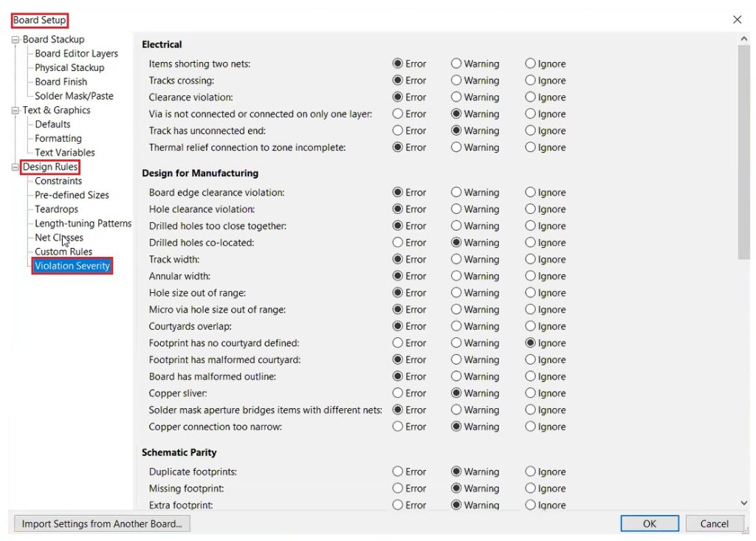Image resolution: width=756 pixels, height=541 pixels.
Task: Collapse the Design Rules tree branch
Action: (14, 166)
